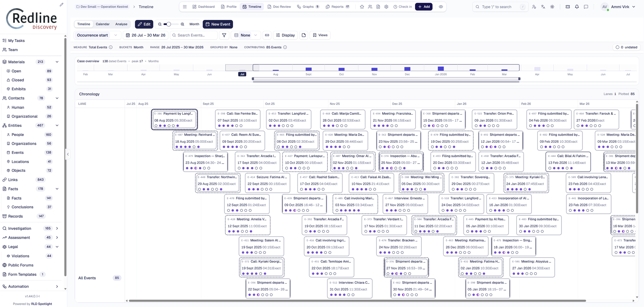644x307 pixels.
Task: Click the Search Events field
Action: [193, 35]
